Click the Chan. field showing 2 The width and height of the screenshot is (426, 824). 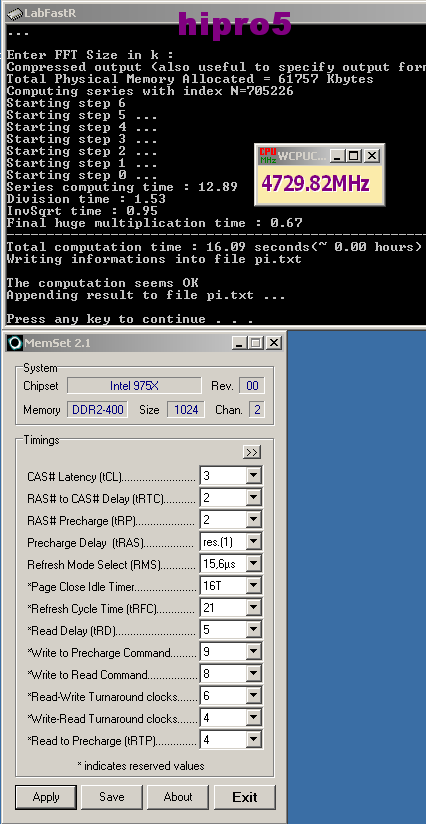pos(257,409)
